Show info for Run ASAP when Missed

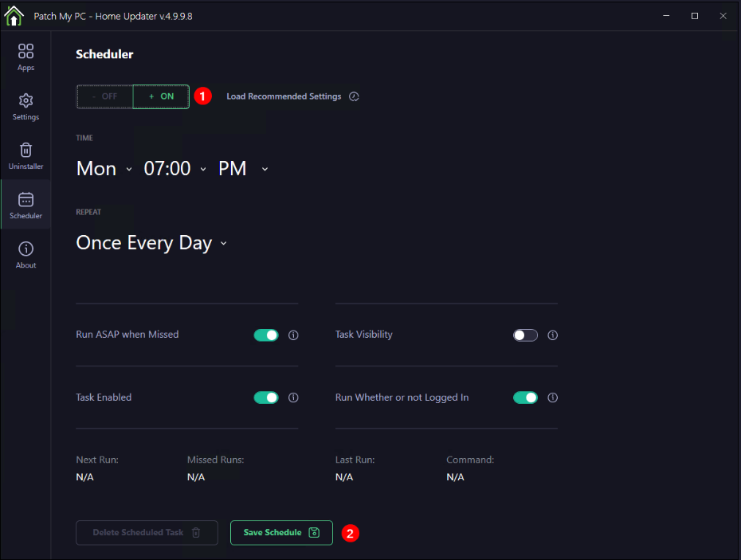[x=293, y=335]
